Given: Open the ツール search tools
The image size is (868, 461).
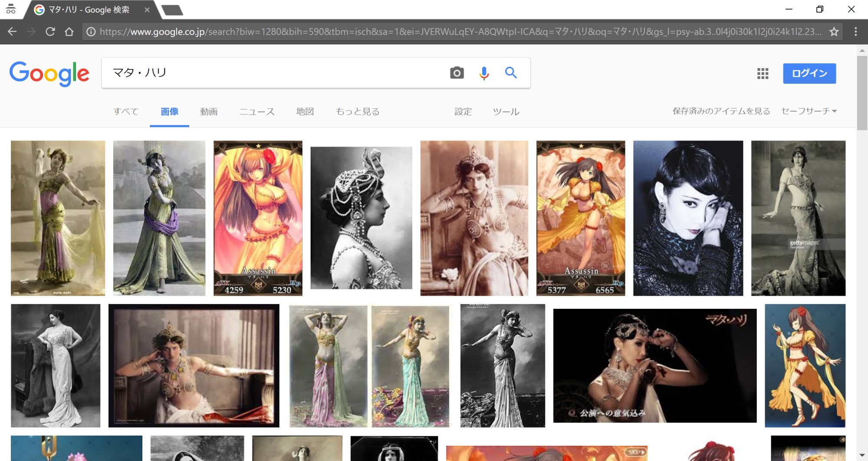Looking at the screenshot, I should coord(506,111).
